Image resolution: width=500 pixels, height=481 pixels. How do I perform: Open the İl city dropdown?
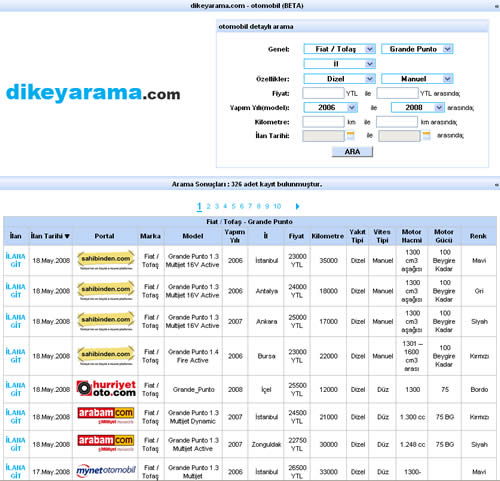click(x=340, y=64)
